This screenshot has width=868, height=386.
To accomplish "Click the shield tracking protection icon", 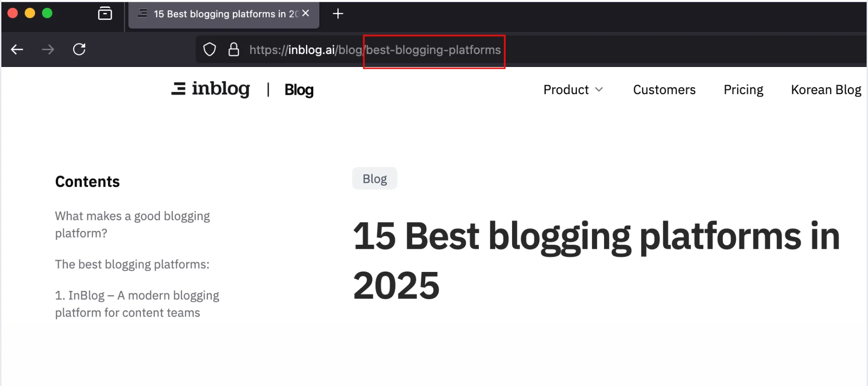I will point(210,49).
